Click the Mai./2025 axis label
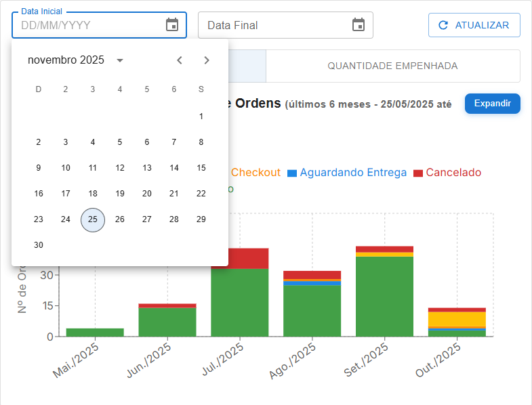Screen dimensions: 532x405 click(76, 360)
